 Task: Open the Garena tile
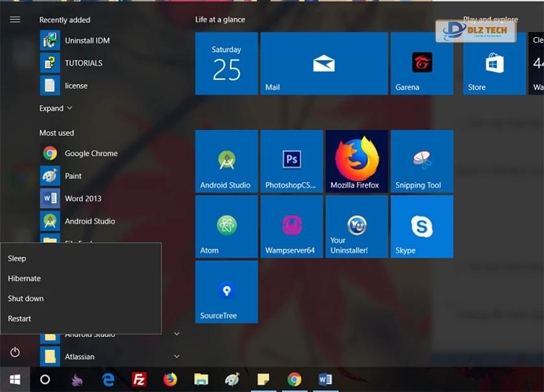pyautogui.click(x=422, y=63)
